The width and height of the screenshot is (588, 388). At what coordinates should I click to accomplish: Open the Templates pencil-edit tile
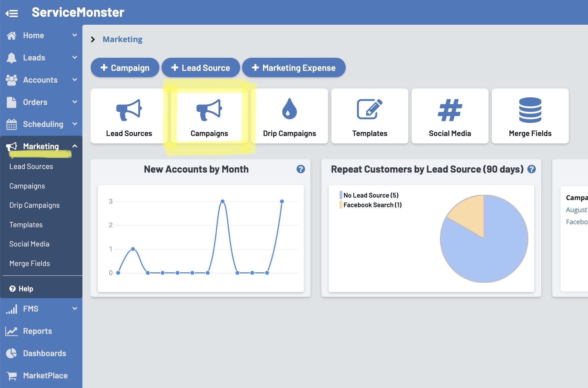pyautogui.click(x=370, y=116)
